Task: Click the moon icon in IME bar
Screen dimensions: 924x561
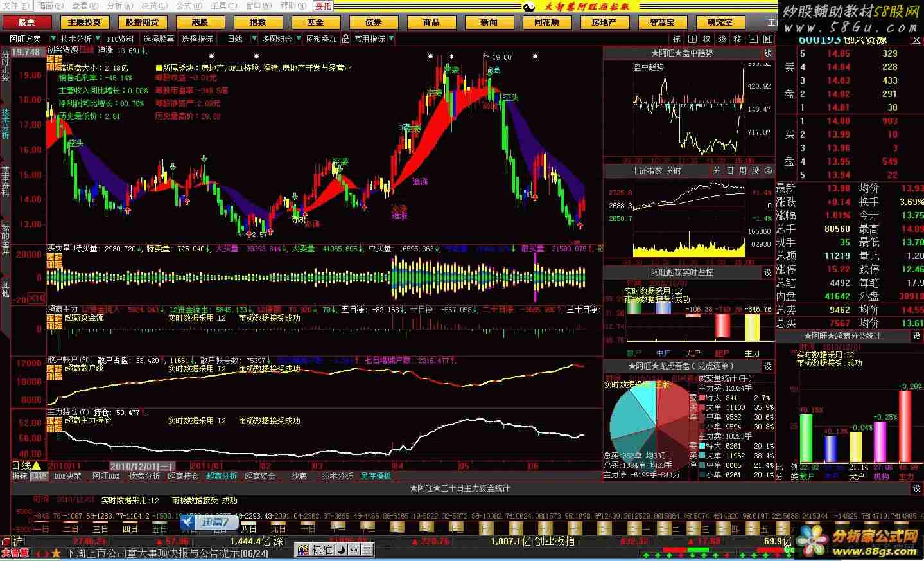Action: pos(342,550)
